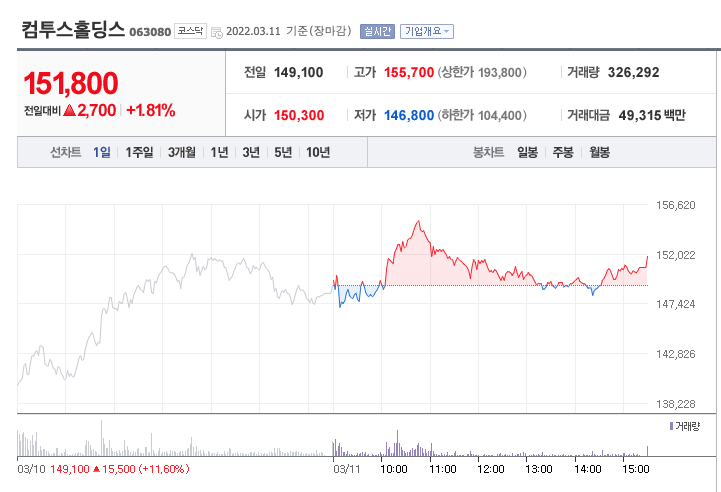Screen dimensions: 721x492
Task: Click previous close value 149,100 in the summary
Action: [x=298, y=72]
